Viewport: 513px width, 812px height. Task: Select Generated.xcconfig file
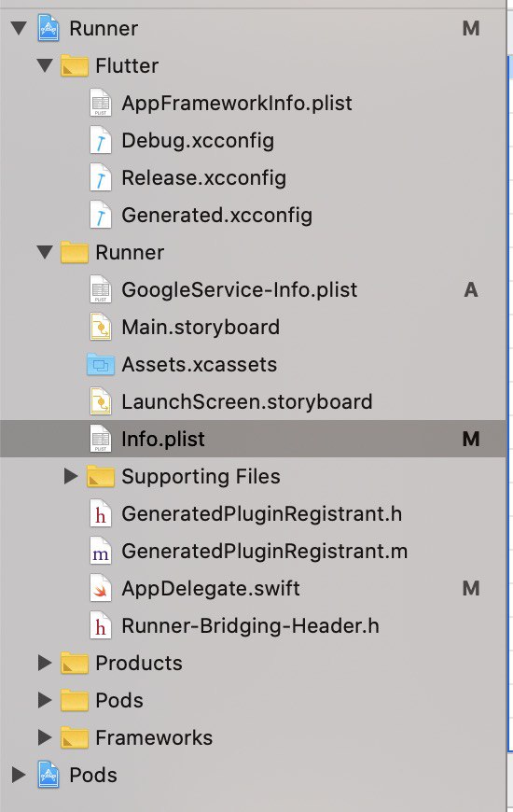(217, 216)
